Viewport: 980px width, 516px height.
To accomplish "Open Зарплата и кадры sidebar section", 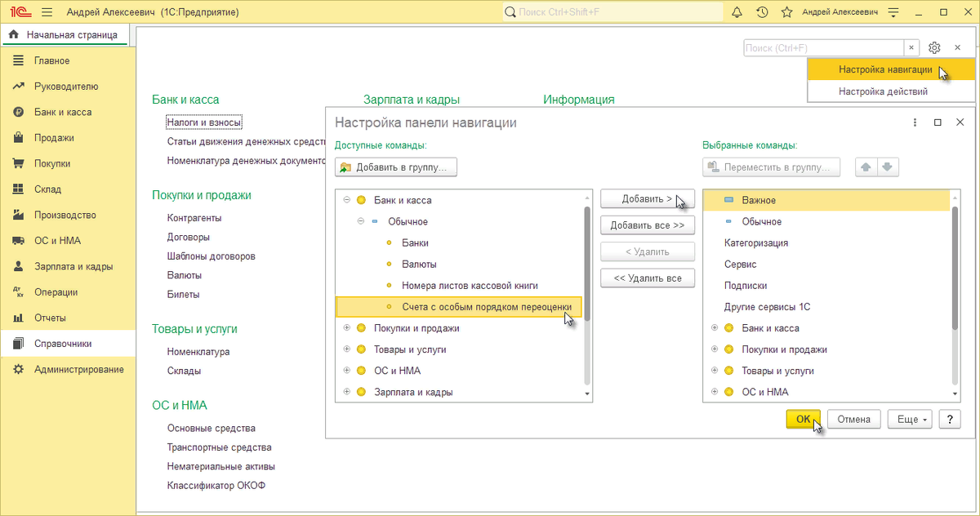I will click(x=68, y=266).
